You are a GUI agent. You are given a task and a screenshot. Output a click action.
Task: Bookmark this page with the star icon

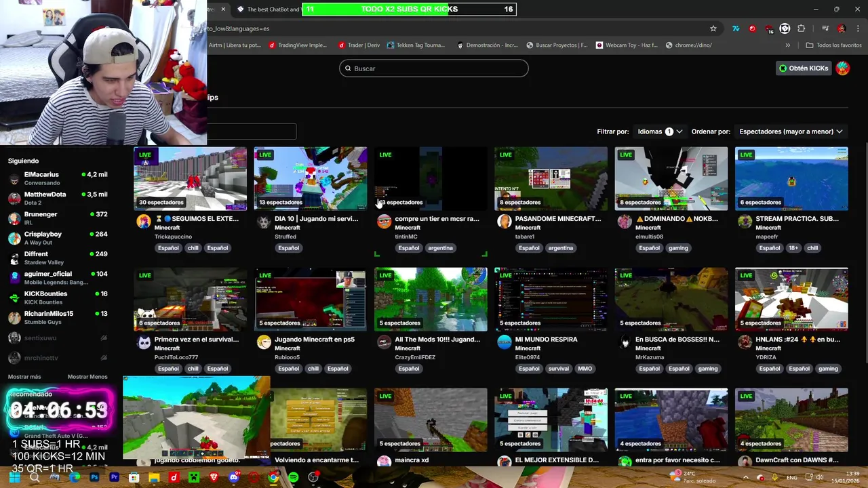coord(713,28)
